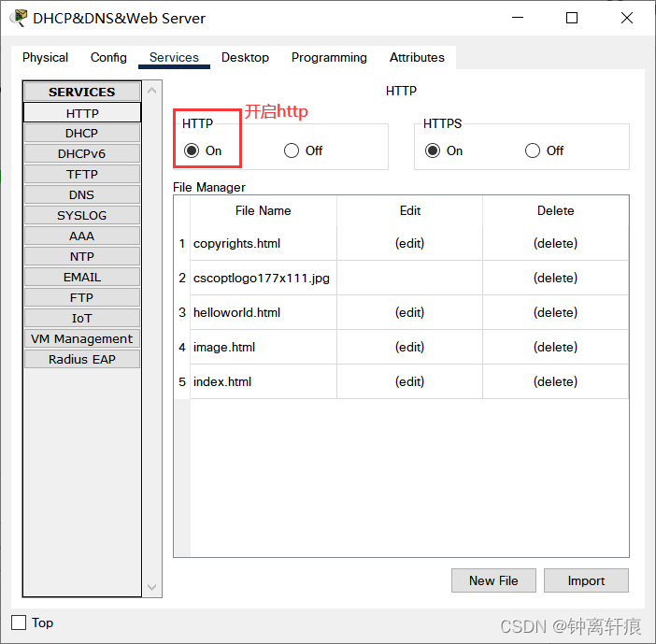Delete helloworld.html file
The width and height of the screenshot is (656, 644).
coord(555,312)
